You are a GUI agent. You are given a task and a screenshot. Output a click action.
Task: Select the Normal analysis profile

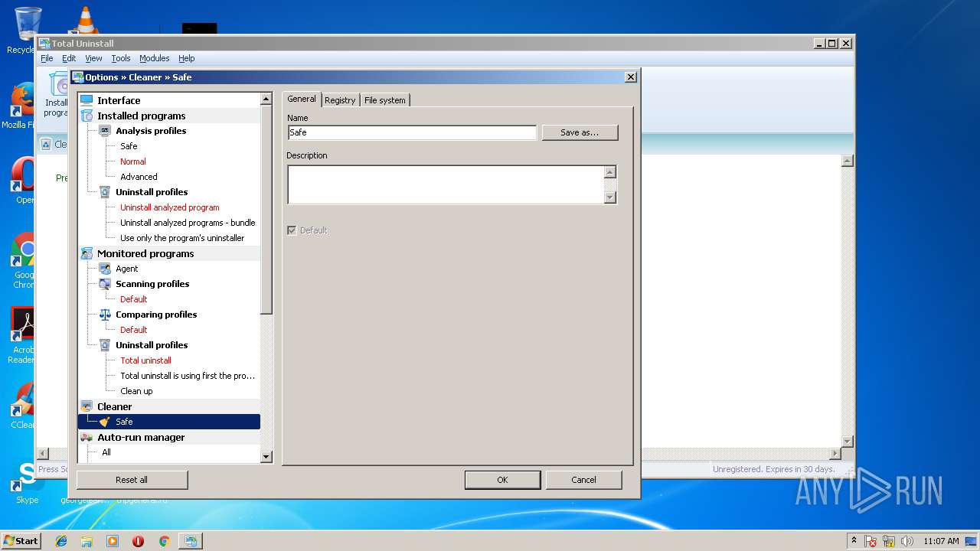(132, 161)
